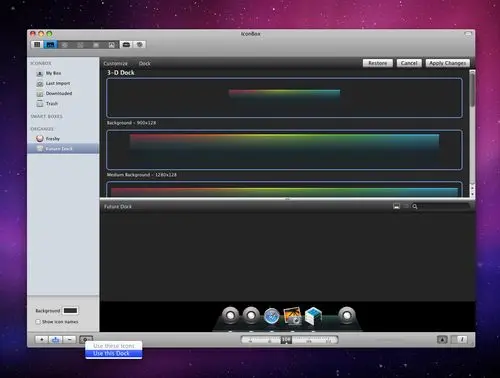This screenshot has height=378, width=500.
Task: Select the 3-D Dock small preview well
Action: coord(284,98)
